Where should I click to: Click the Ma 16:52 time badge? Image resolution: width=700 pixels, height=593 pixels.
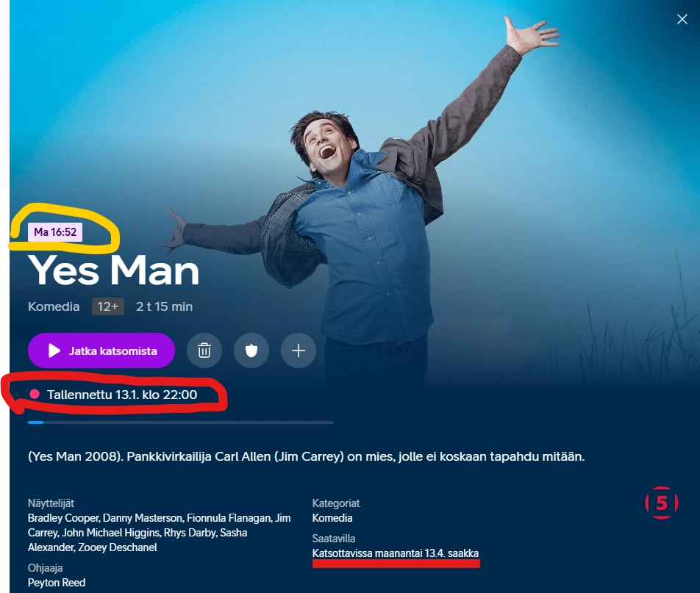[55, 232]
